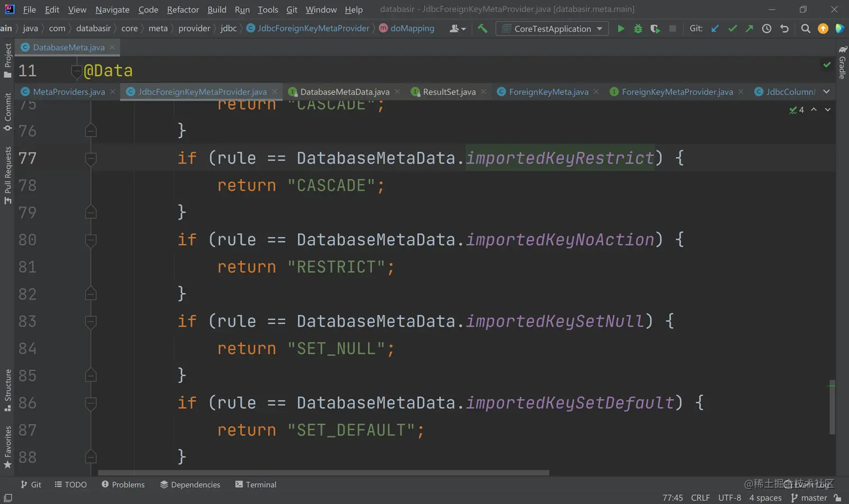Open Search Everywhere magnifier icon
Screen dimensions: 849x504
805,29
